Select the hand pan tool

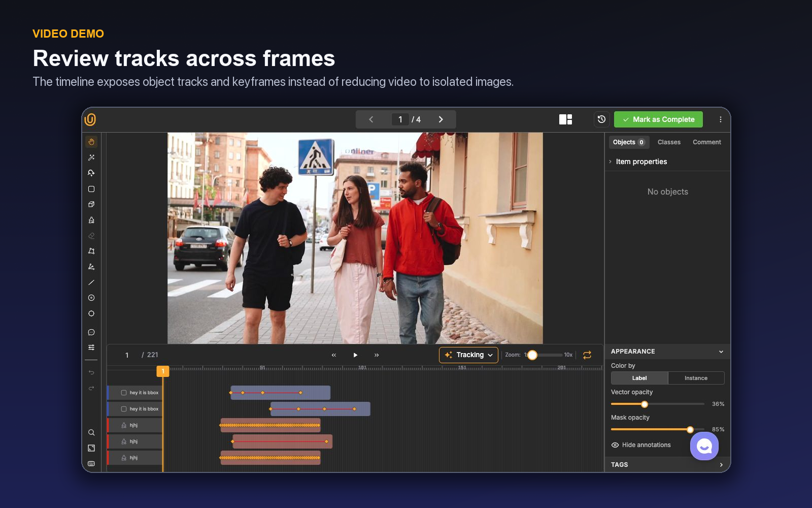91,142
